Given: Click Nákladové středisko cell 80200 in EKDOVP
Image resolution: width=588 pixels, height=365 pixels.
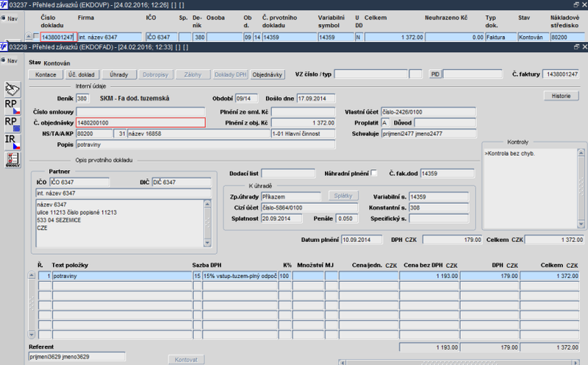Looking at the screenshot, I should click(567, 37).
